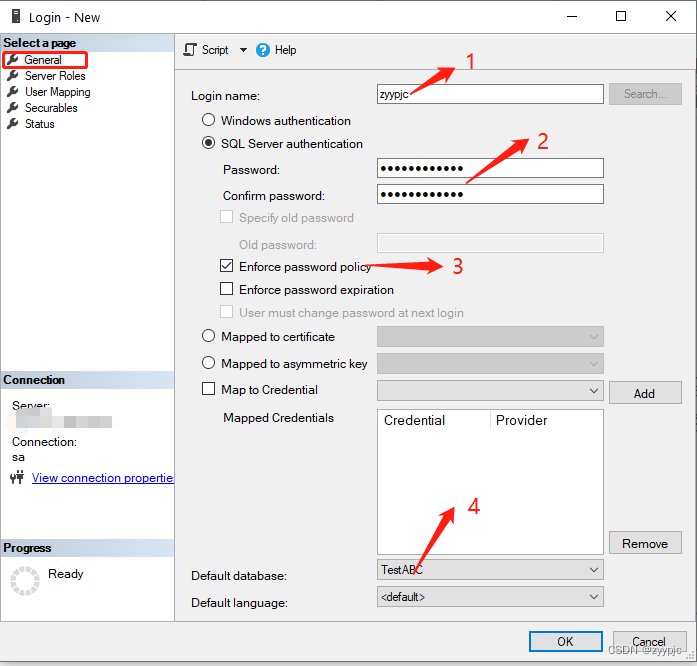Viewport: 697px width, 666px height.
Task: Click the Script scroll icon
Action: [190, 50]
